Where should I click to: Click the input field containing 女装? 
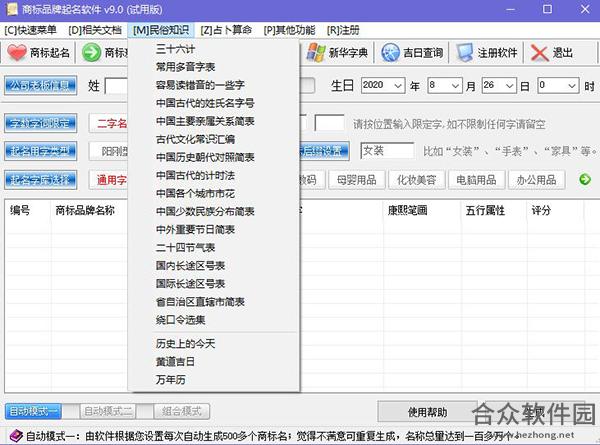[387, 151]
